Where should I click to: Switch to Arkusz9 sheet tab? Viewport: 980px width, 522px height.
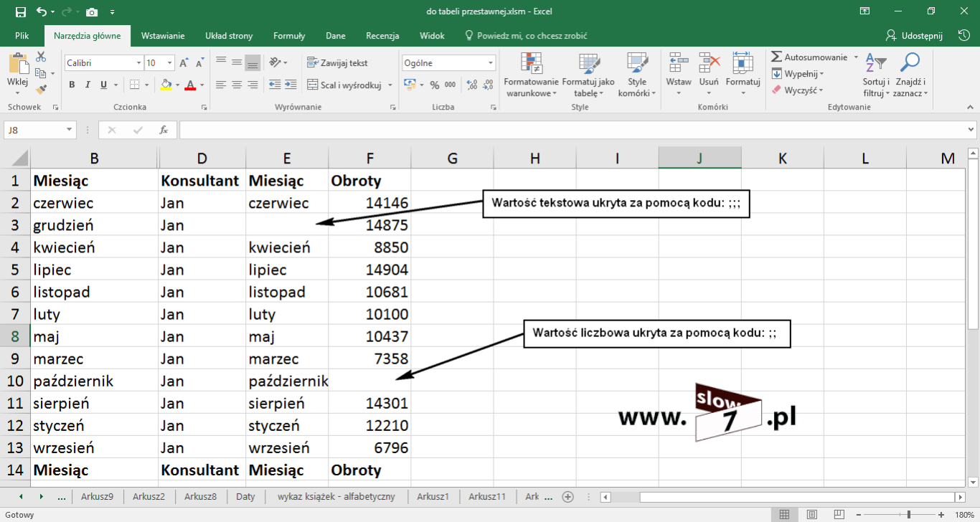(x=97, y=496)
